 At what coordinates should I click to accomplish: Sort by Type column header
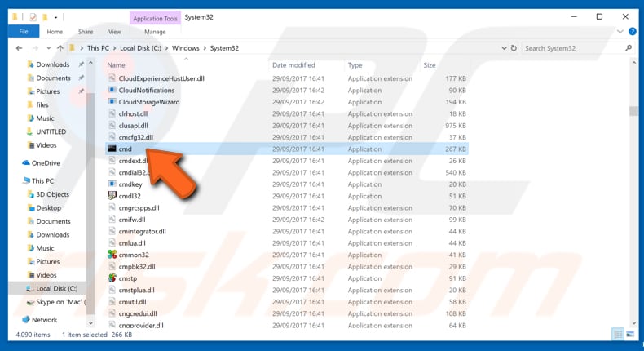pos(355,65)
